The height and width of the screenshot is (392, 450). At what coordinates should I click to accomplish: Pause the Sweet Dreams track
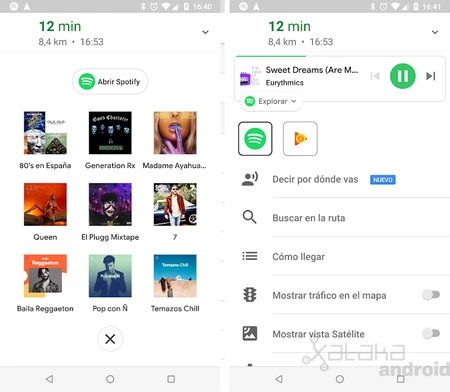[403, 76]
